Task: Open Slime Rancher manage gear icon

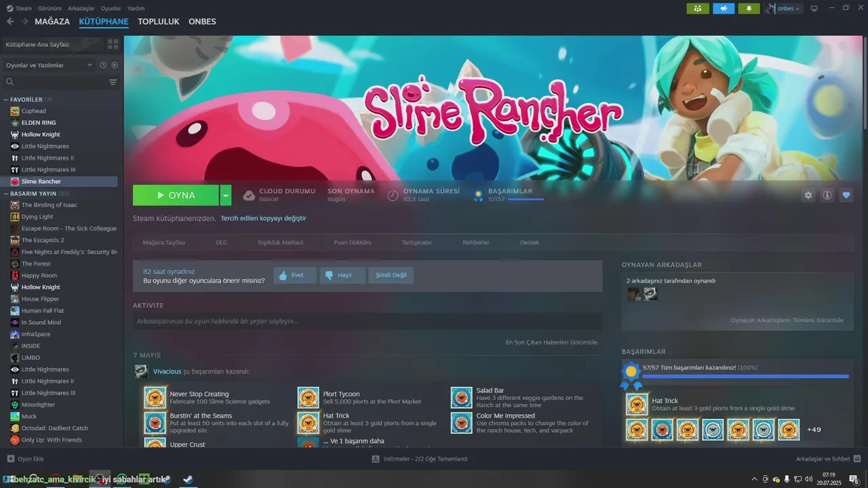Action: [808, 195]
